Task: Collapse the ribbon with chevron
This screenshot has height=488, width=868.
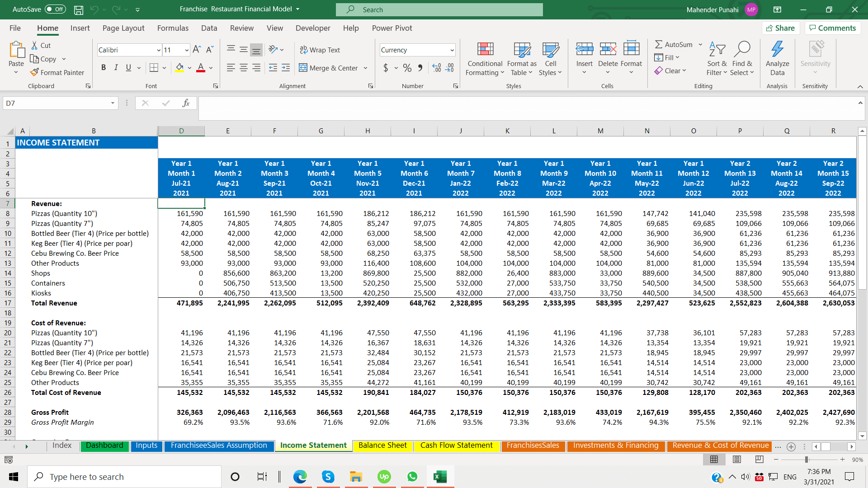Action: pos(860,86)
